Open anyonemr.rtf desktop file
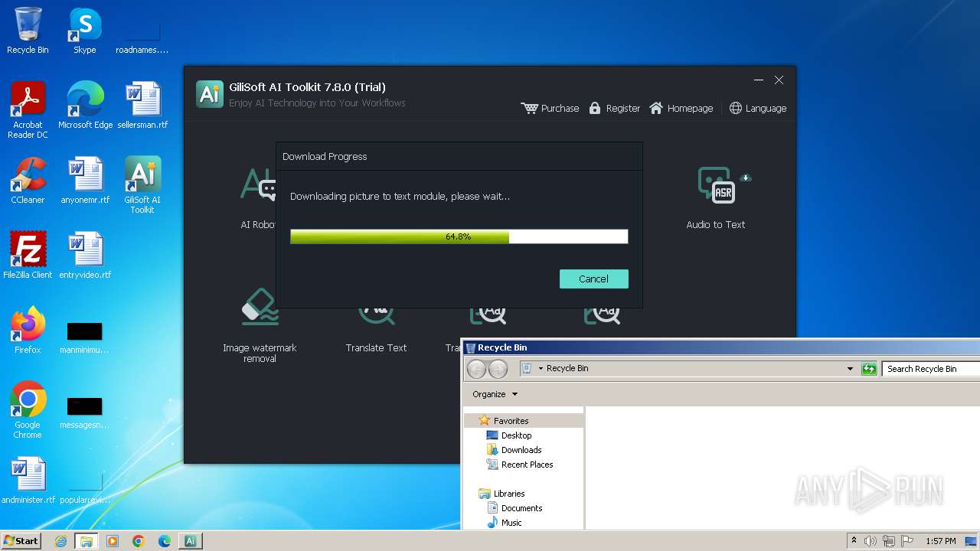The width and height of the screenshot is (980, 551). 85,181
